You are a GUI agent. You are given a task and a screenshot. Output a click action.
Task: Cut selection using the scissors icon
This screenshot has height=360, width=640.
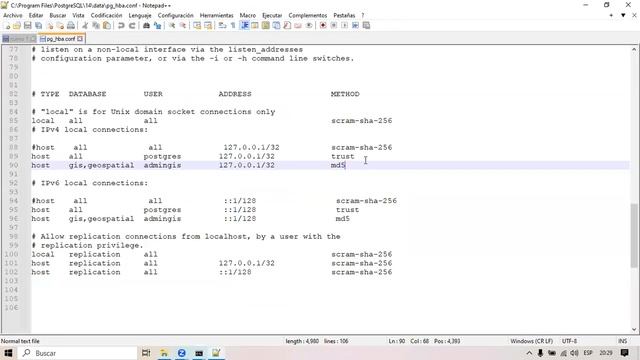(85, 26)
